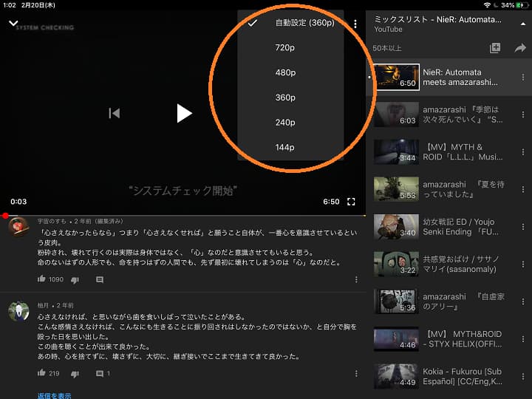
Task: Open options for STYX HELIX video
Action: coord(523,339)
